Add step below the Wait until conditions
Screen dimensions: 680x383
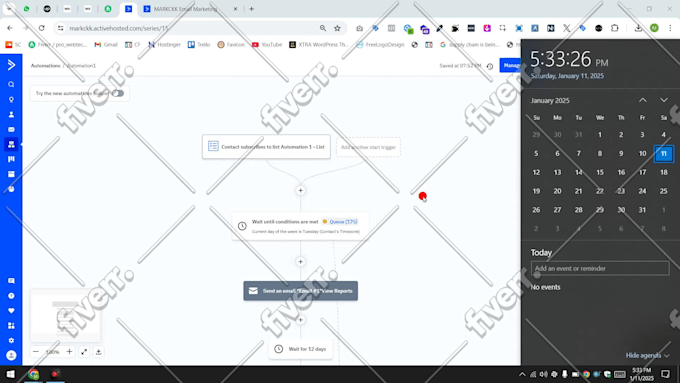point(301,262)
